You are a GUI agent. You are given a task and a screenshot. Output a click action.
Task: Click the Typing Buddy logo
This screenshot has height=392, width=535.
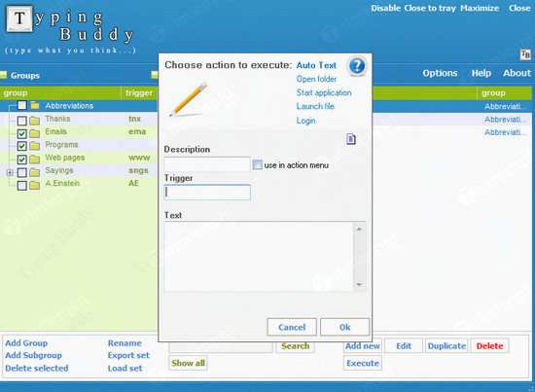click(70, 29)
